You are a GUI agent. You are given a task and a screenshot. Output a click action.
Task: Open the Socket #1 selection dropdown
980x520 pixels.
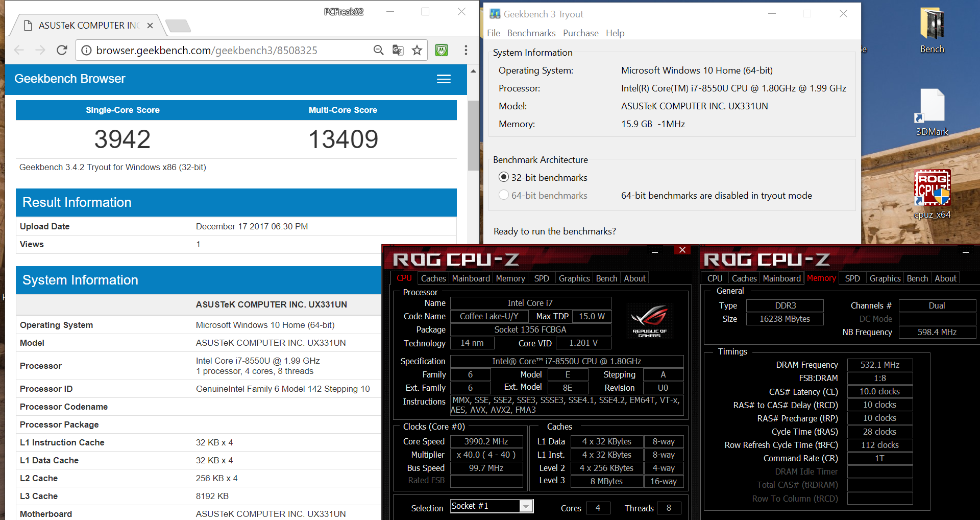point(526,506)
